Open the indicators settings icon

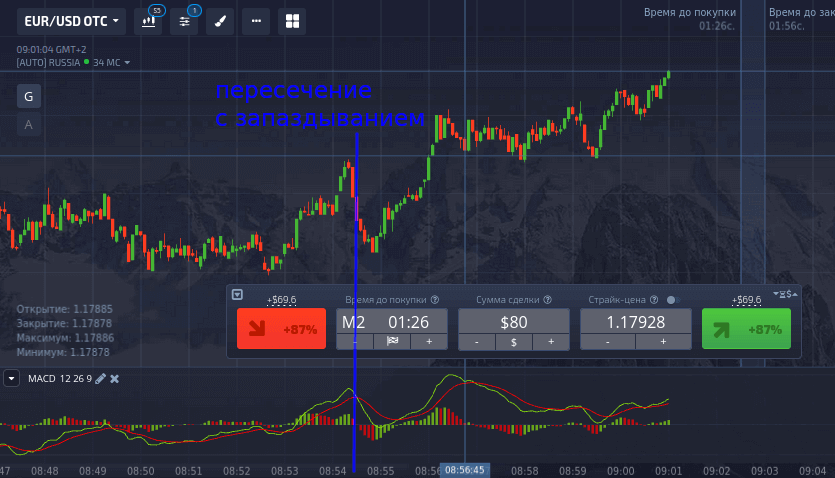point(184,21)
